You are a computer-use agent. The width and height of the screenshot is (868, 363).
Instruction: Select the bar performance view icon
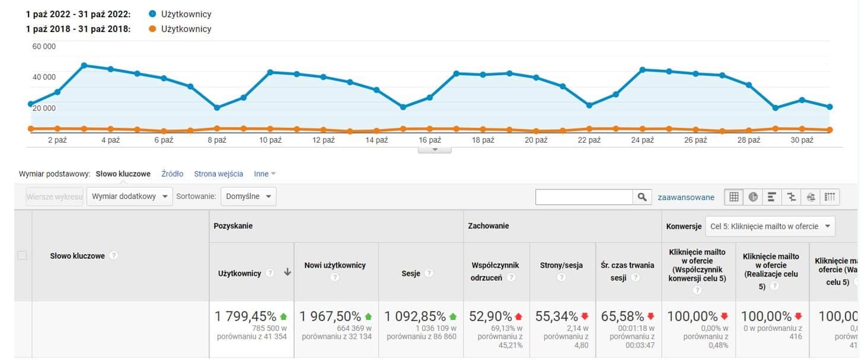point(771,197)
